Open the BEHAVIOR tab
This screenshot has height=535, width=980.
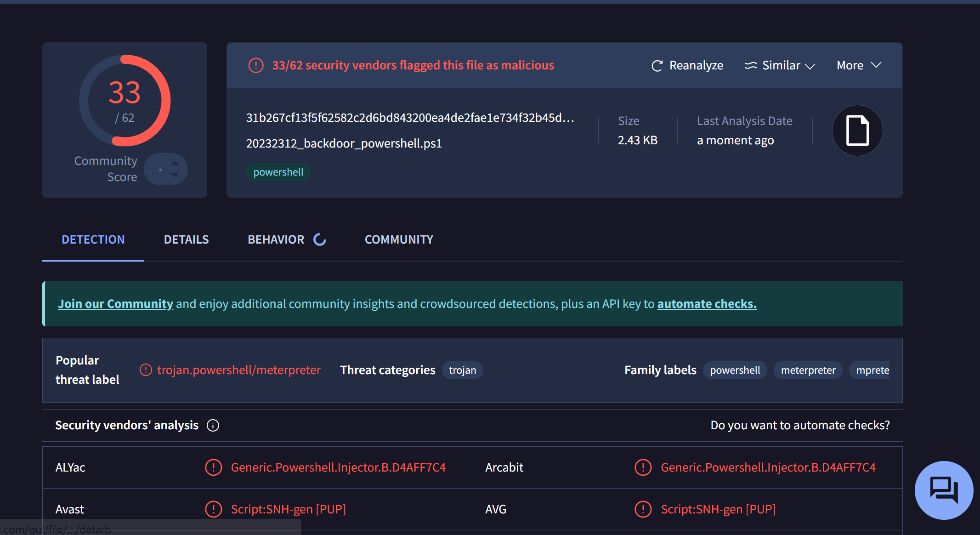(x=276, y=239)
